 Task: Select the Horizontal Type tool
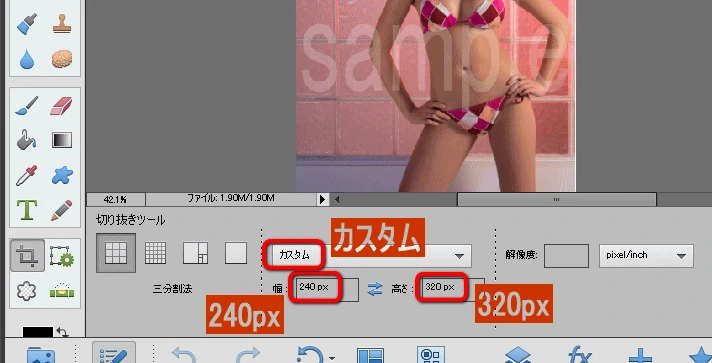click(x=27, y=210)
